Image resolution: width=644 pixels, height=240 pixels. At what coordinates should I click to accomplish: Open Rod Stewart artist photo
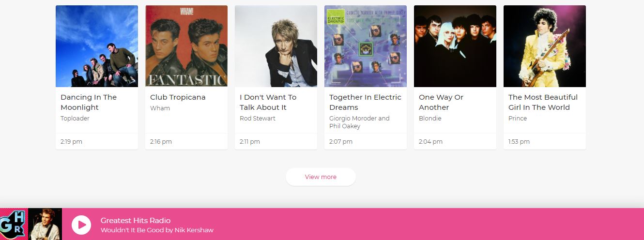pos(276,46)
